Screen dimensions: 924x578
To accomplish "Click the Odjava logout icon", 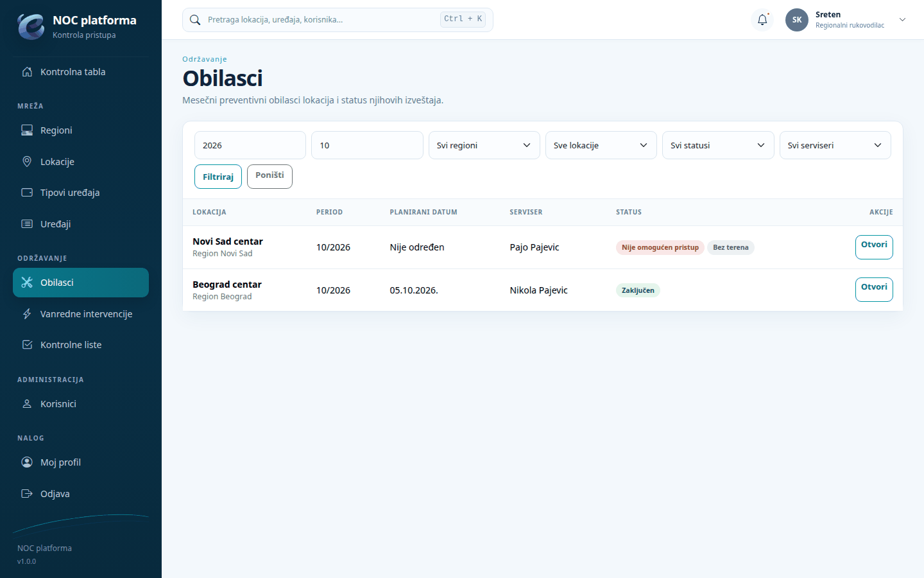I will pyautogui.click(x=27, y=494).
